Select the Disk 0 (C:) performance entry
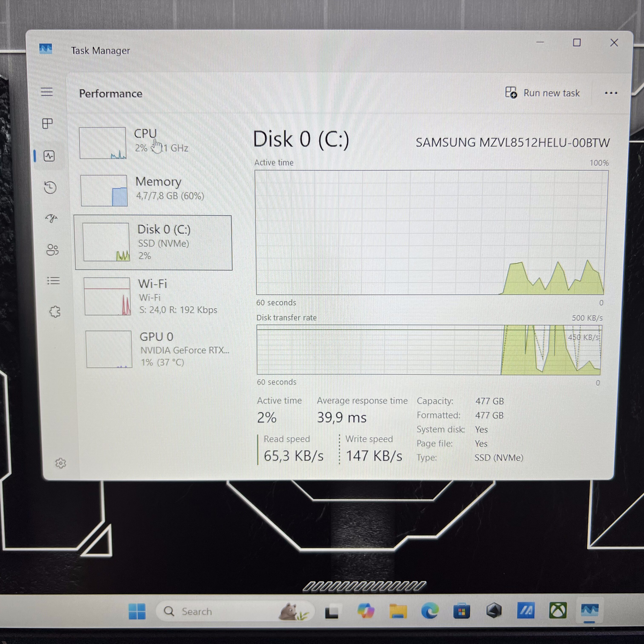This screenshot has height=644, width=644. [154, 243]
